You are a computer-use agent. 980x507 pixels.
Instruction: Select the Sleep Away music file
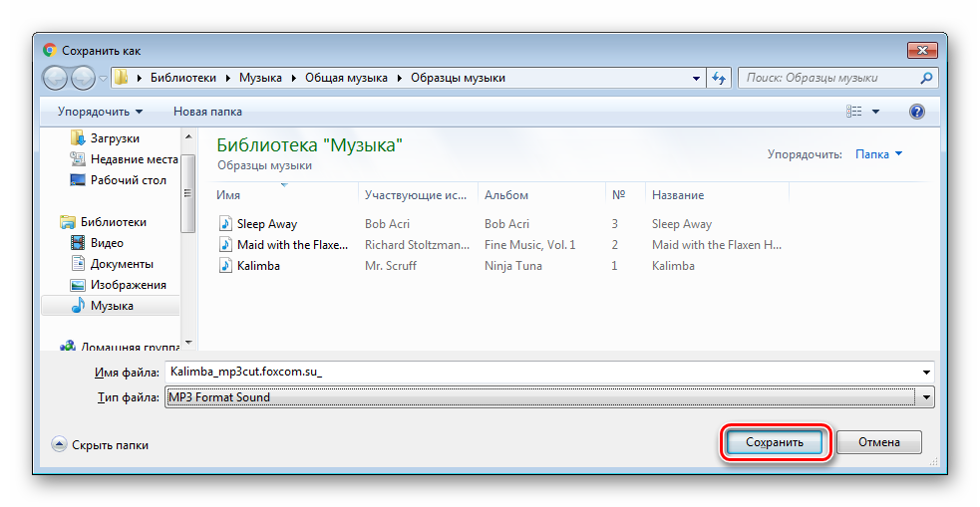266,224
